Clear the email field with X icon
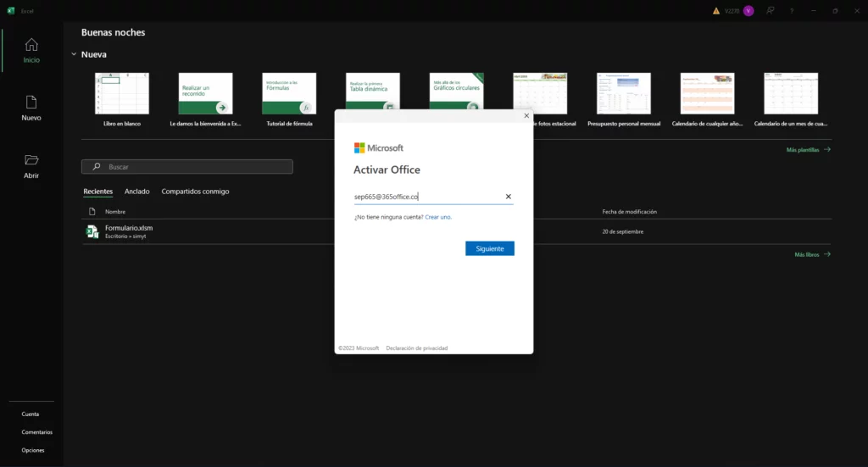Screen dimensions: 868x467 coord(509,197)
